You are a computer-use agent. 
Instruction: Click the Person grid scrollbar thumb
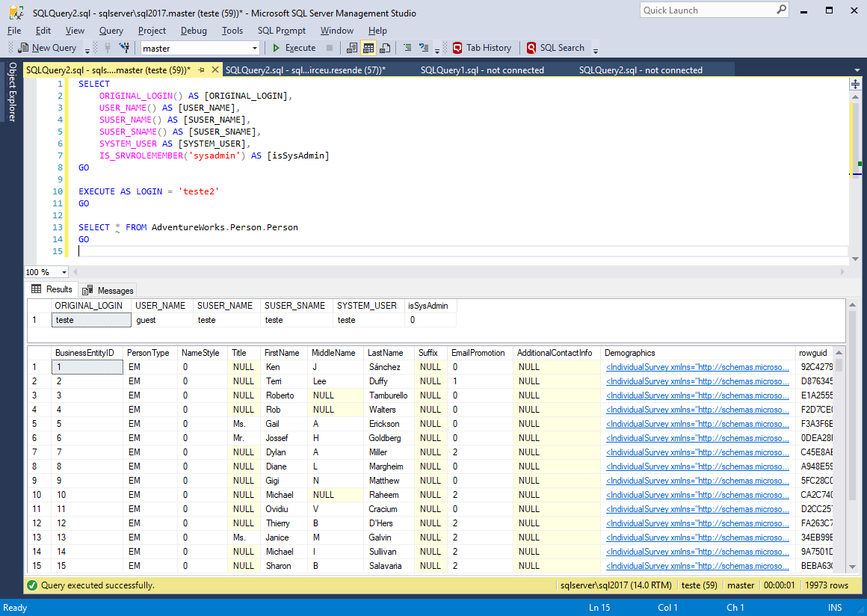[839, 364]
